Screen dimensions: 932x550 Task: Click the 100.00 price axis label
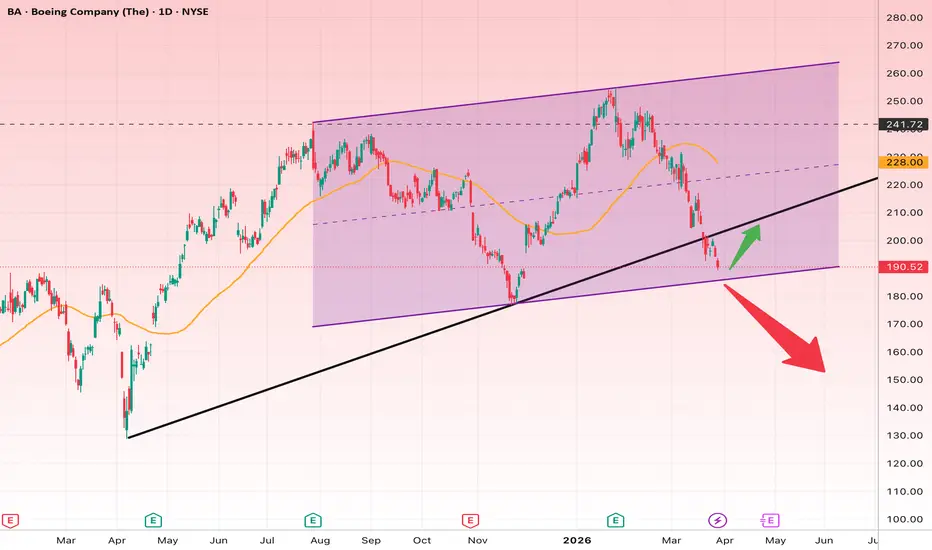904,519
